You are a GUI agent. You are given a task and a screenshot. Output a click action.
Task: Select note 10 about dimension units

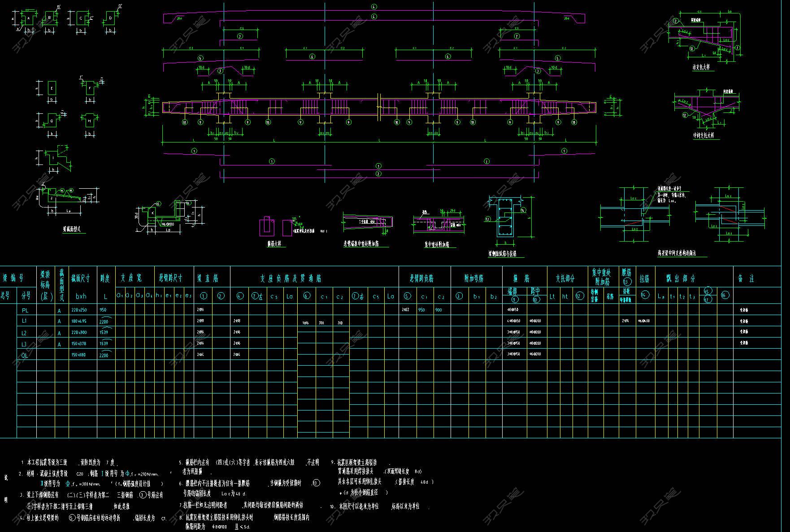pyautogui.click(x=379, y=506)
